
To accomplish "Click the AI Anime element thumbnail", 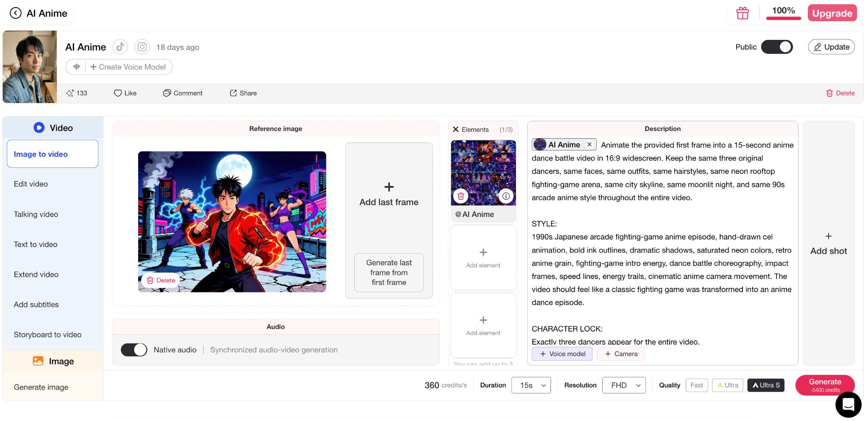I will click(x=483, y=173).
